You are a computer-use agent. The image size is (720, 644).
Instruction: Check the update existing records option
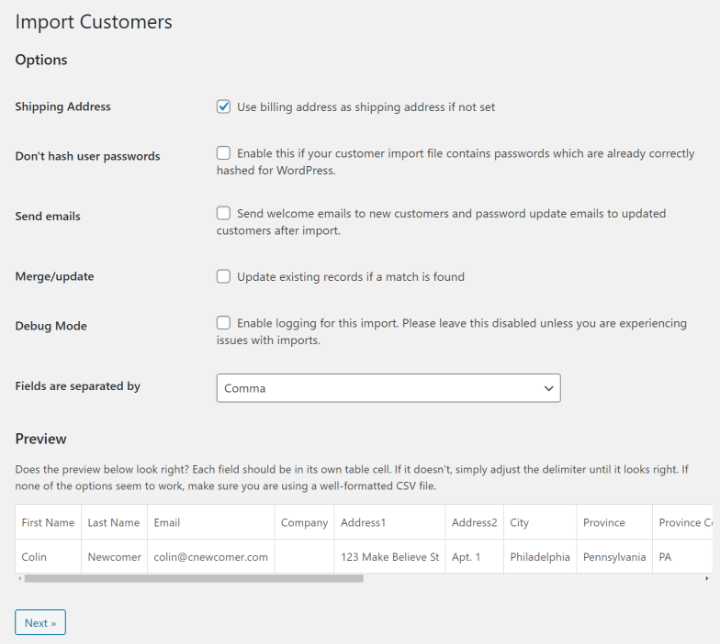tap(224, 277)
